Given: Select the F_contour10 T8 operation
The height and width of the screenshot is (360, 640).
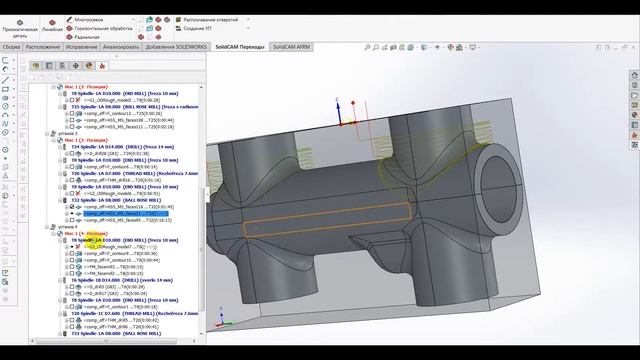Looking at the screenshot, I should point(122,260).
